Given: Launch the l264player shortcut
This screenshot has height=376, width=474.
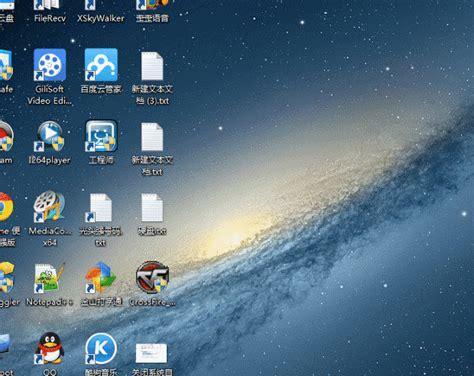Looking at the screenshot, I should point(50,142).
